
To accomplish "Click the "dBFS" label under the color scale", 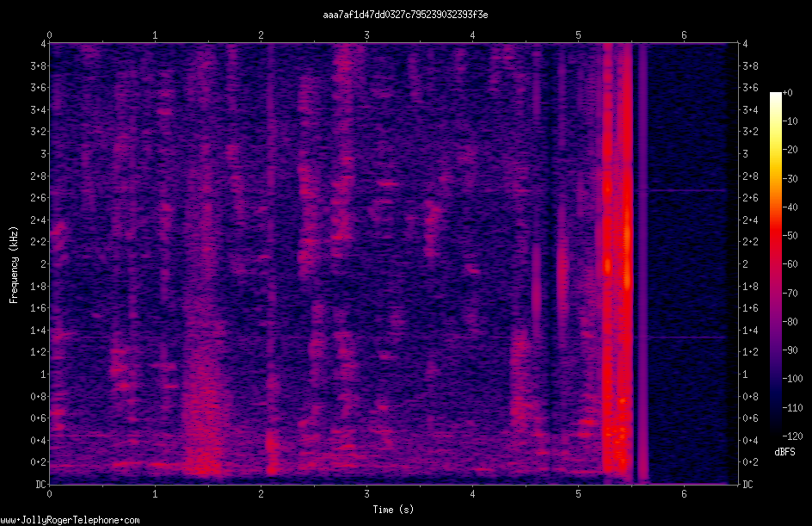I will click(x=784, y=452).
